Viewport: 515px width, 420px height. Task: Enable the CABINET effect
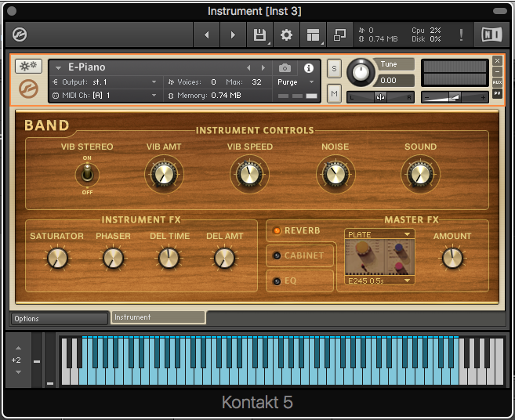click(x=277, y=255)
